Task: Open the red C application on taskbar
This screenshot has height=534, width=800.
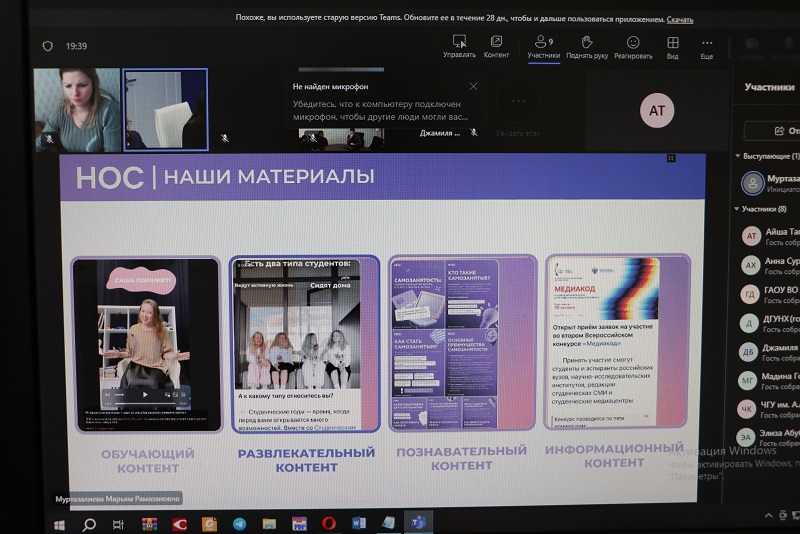Action: pos(179,524)
